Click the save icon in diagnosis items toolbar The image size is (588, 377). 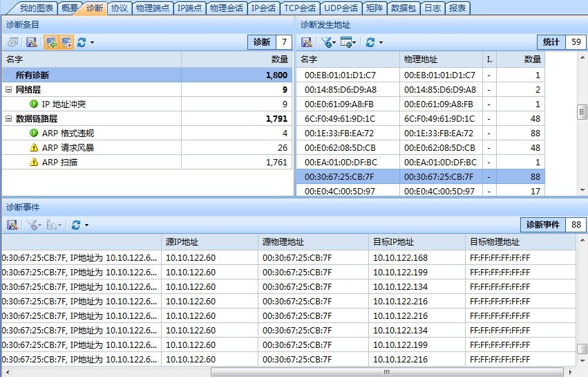coord(31,42)
